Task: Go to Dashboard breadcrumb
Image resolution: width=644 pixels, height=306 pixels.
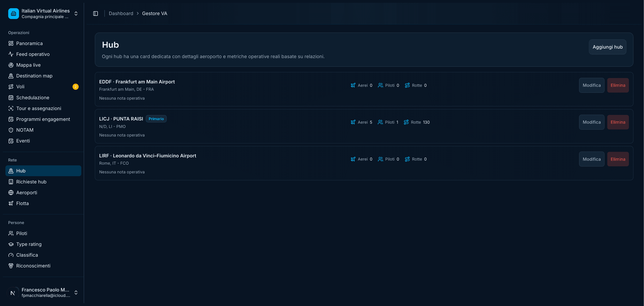Action: pyautogui.click(x=121, y=13)
